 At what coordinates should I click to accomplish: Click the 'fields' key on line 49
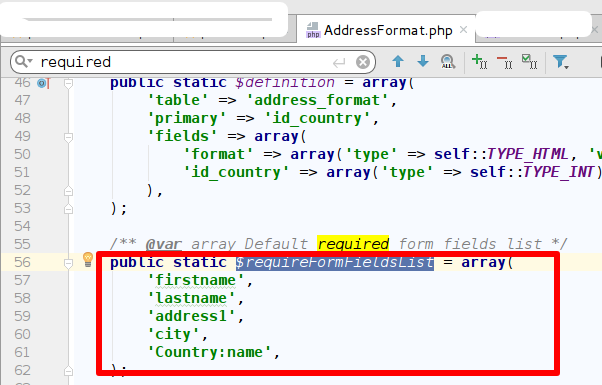pos(182,136)
